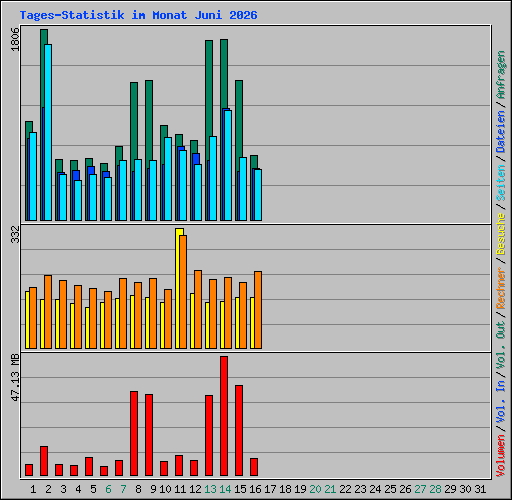Viewport: 512px width, 500px height.
Task: Click green weekend day label '20'
Action: click(315, 489)
